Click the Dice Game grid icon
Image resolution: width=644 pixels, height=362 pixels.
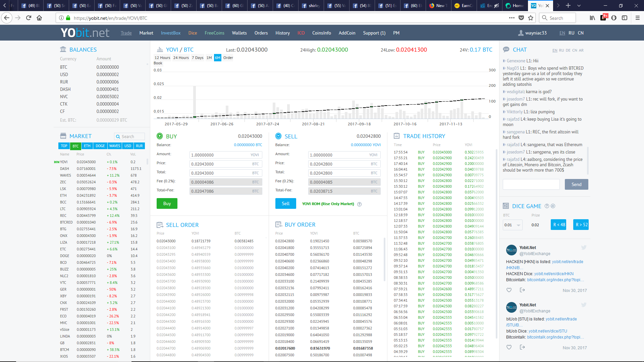tap(506, 206)
